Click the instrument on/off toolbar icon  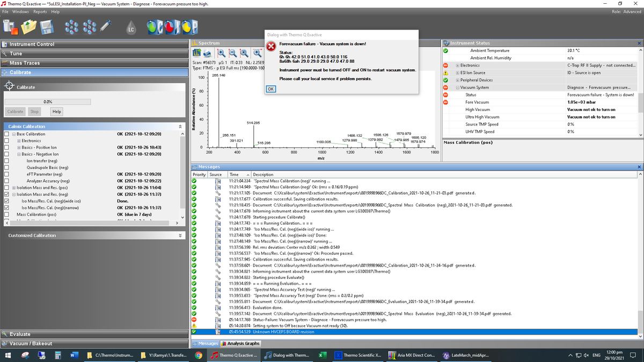10,26
